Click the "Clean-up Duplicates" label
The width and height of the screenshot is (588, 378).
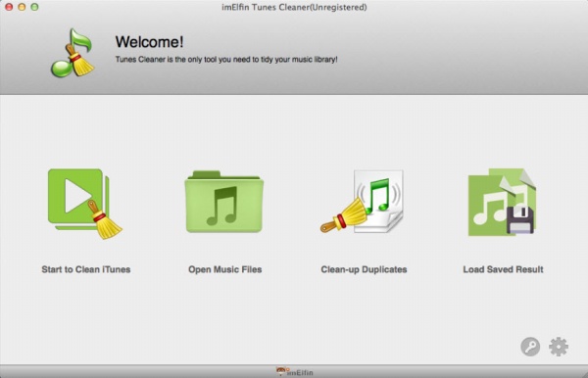click(364, 269)
